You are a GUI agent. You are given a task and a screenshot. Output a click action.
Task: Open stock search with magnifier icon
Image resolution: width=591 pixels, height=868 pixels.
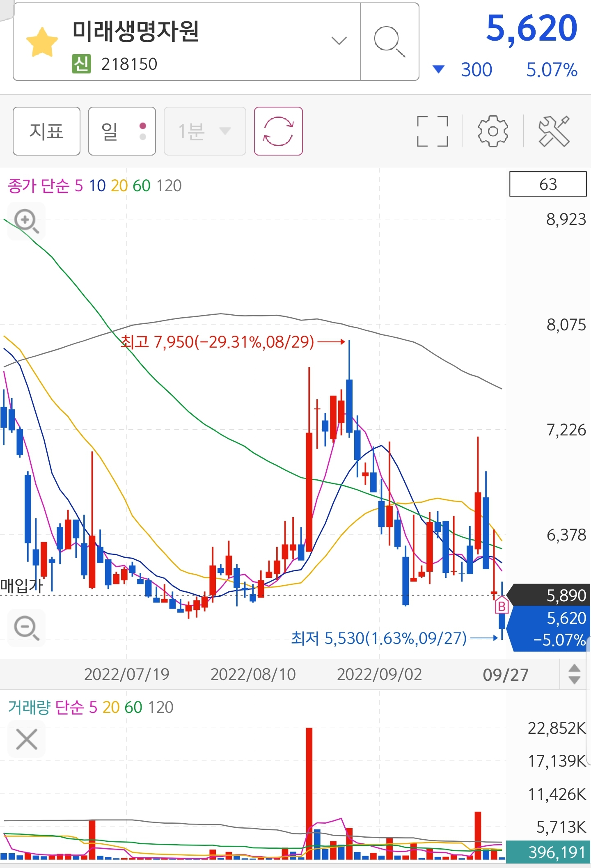pyautogui.click(x=389, y=41)
